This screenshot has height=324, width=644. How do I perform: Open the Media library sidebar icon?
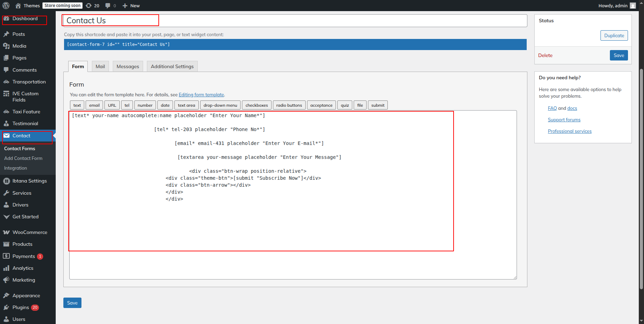(6, 46)
